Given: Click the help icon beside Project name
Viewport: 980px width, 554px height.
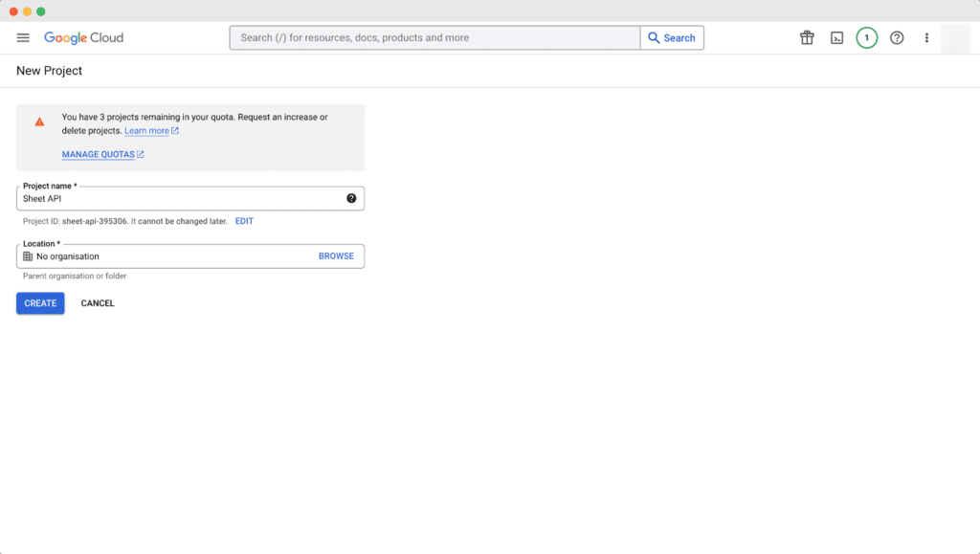Looking at the screenshot, I should 351,198.
